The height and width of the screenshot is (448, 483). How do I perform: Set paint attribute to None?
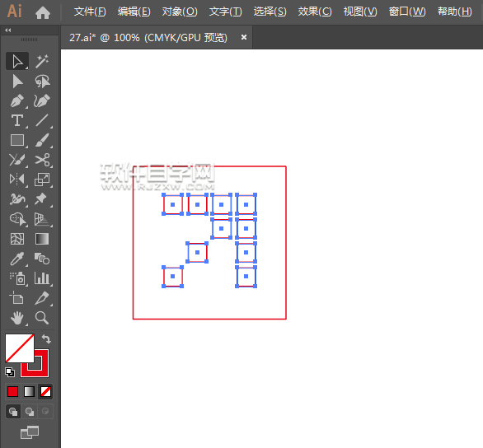coord(46,392)
